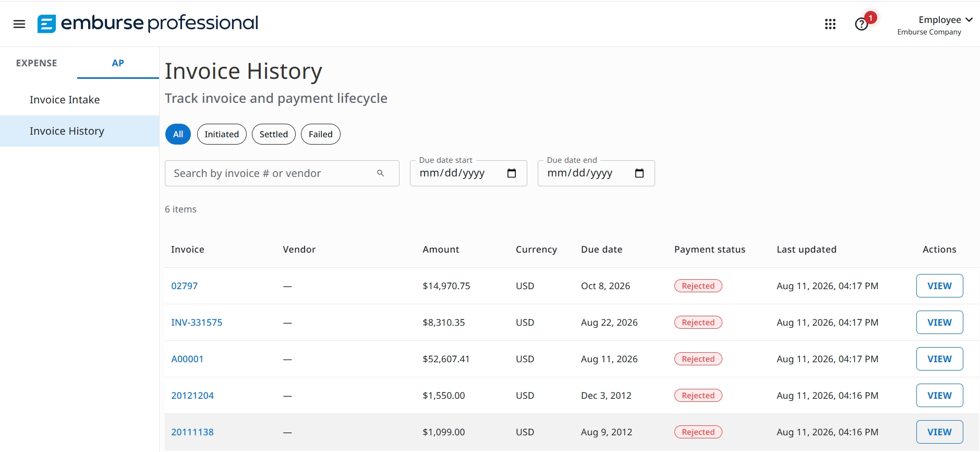Focus the invoice or vendor search field
Viewport: 980px width, 452px height.
[282, 173]
